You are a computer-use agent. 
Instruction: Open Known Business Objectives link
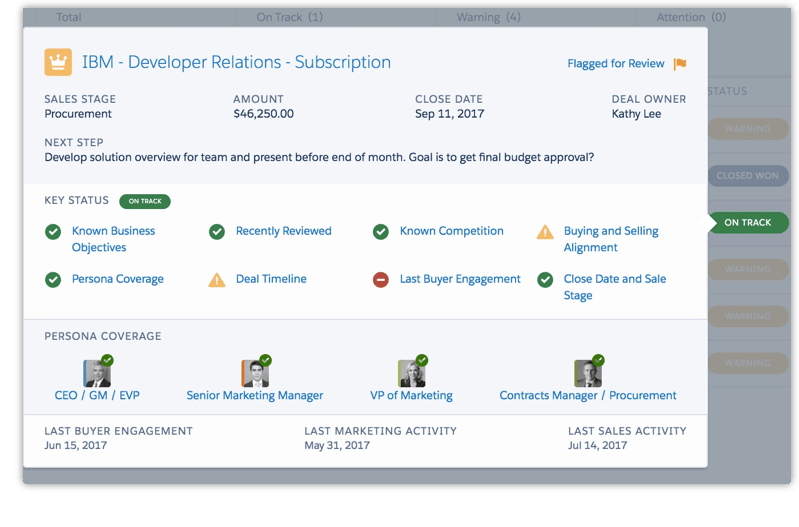(x=113, y=239)
